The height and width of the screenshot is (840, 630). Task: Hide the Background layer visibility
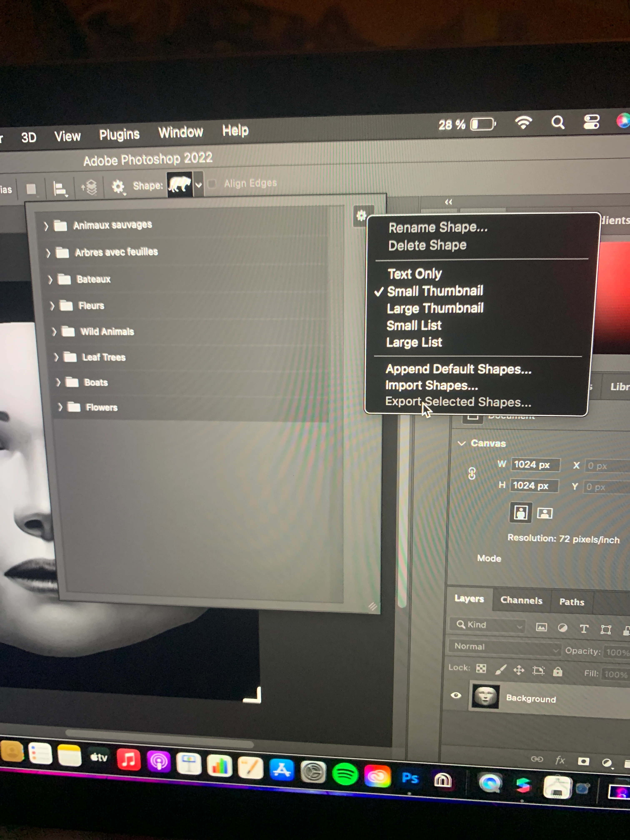(456, 695)
